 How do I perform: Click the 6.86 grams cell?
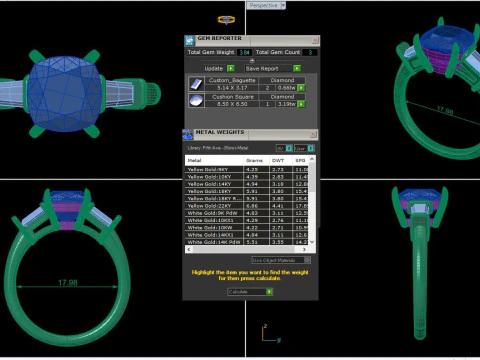tap(256, 206)
